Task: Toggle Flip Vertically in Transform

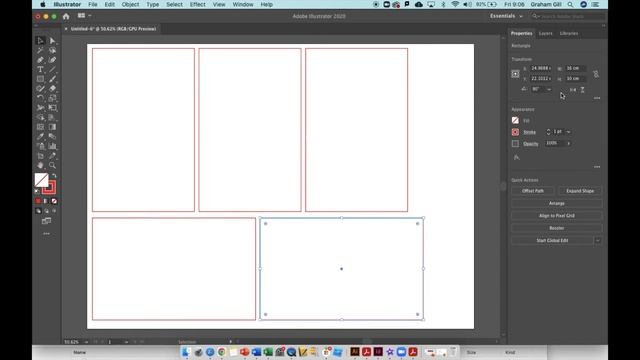Action: (x=582, y=90)
